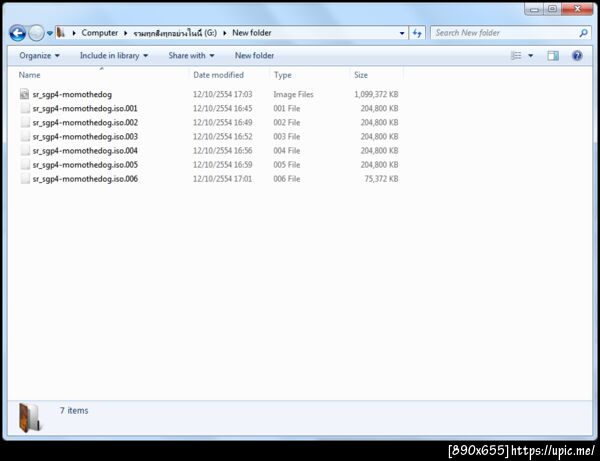600x461 pixels.
Task: Click the magnifier search icon
Action: click(584, 33)
